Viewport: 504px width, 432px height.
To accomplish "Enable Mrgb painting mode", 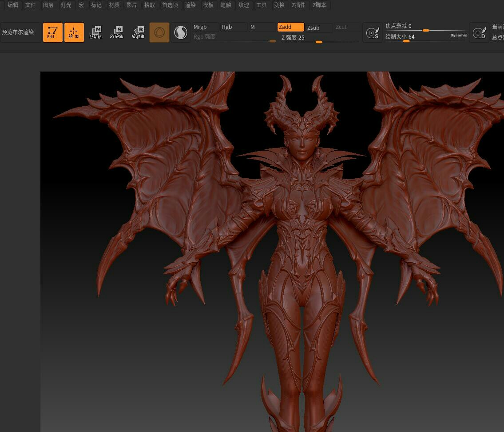I will click(205, 27).
